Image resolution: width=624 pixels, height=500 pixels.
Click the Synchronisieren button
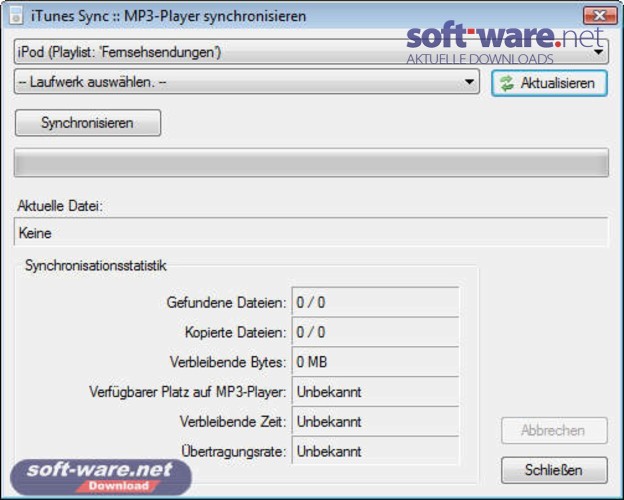point(88,123)
